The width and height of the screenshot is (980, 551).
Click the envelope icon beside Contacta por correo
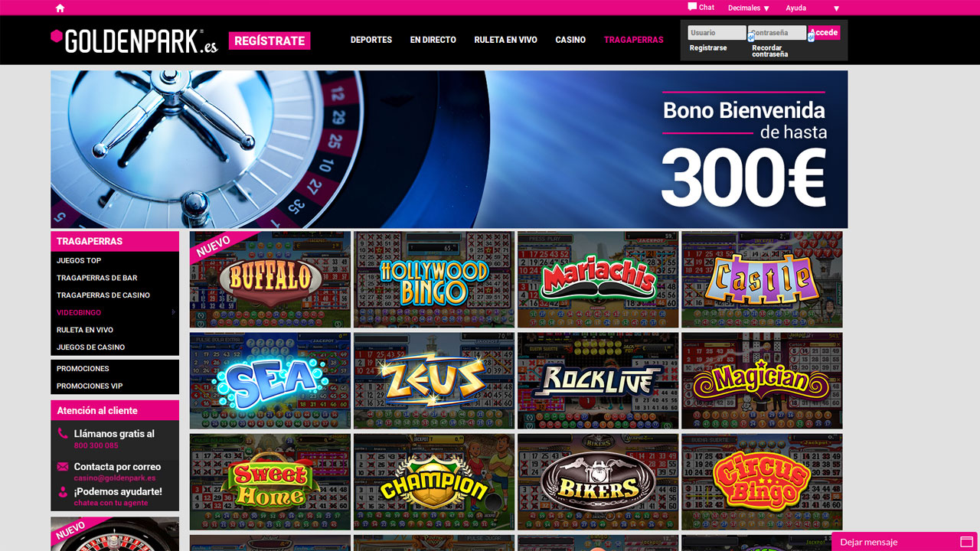point(63,467)
